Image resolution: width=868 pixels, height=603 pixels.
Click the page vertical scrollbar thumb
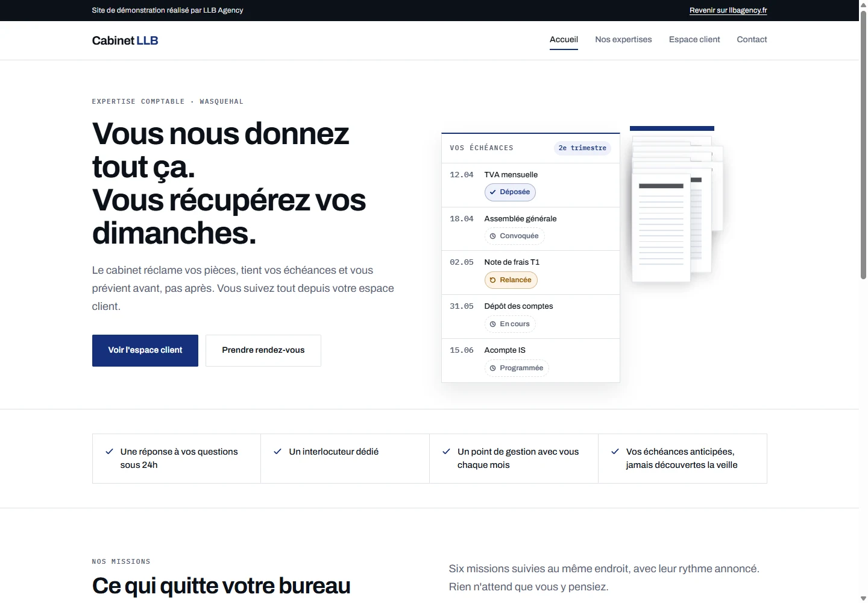click(x=863, y=145)
